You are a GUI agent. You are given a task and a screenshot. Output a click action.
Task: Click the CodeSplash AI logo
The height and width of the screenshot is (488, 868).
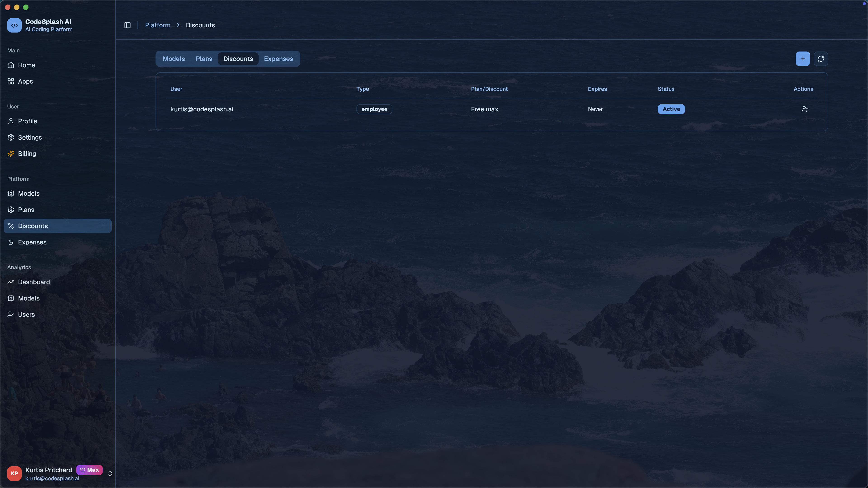pyautogui.click(x=14, y=25)
